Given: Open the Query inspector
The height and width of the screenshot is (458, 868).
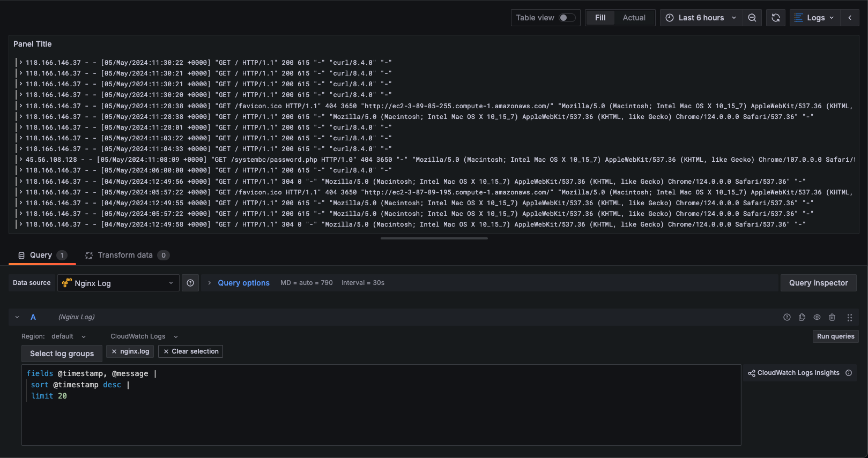Looking at the screenshot, I should tap(818, 283).
